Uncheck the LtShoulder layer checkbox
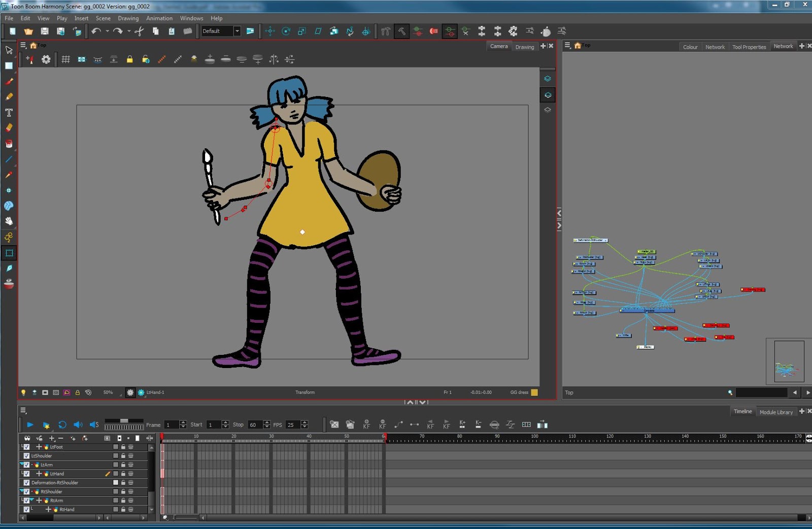This screenshot has height=529, width=812. [x=26, y=456]
